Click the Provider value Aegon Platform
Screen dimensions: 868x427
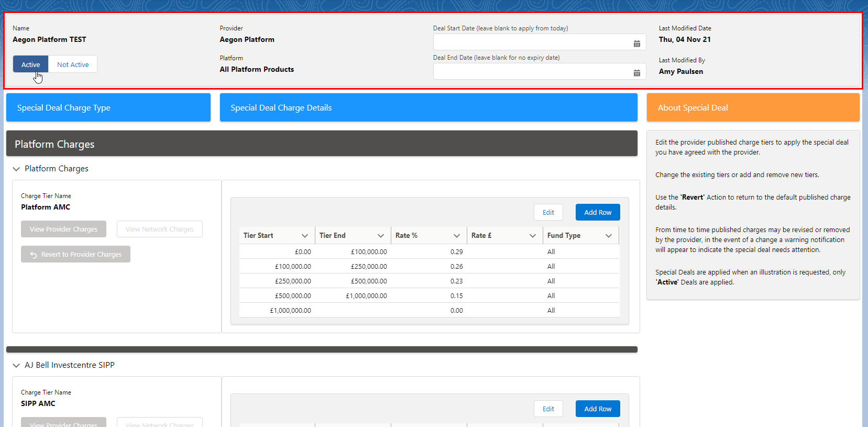click(x=247, y=39)
